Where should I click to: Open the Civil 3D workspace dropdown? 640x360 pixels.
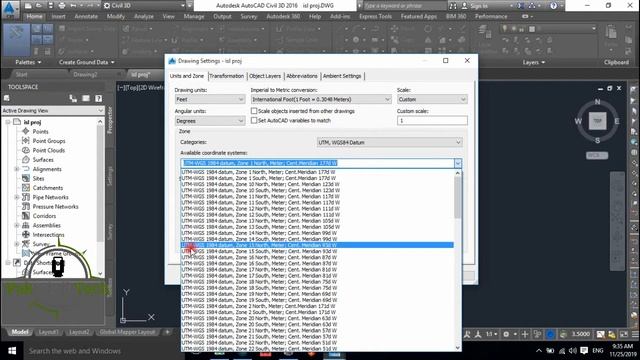(144, 6)
